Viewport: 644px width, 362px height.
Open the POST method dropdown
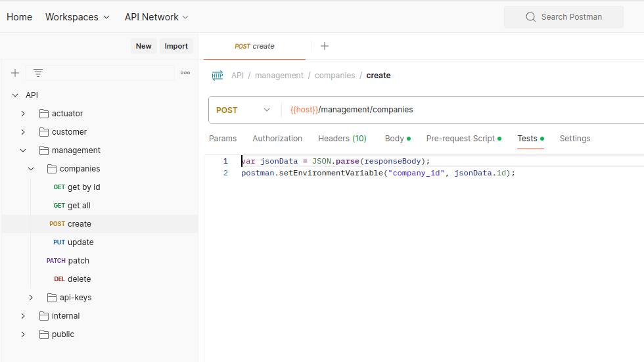click(243, 110)
